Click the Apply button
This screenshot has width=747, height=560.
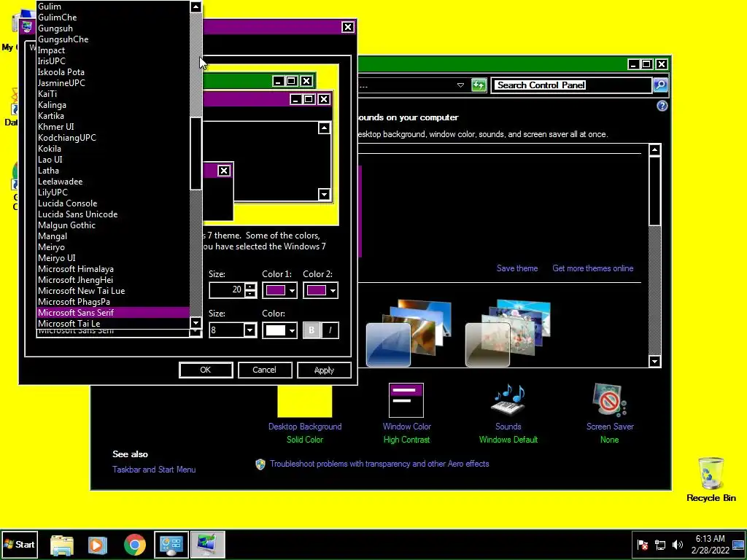coord(324,370)
